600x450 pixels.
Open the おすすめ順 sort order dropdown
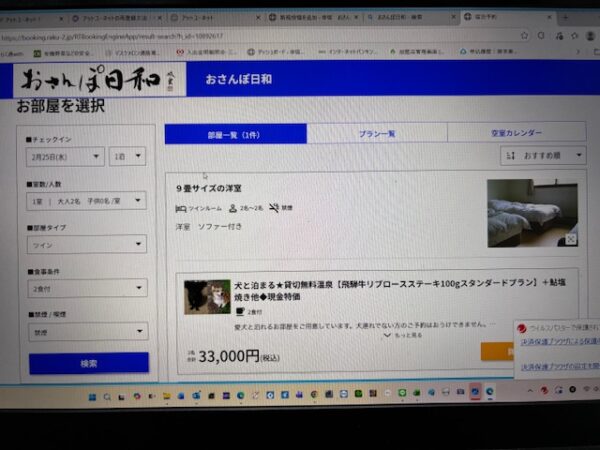coord(543,156)
